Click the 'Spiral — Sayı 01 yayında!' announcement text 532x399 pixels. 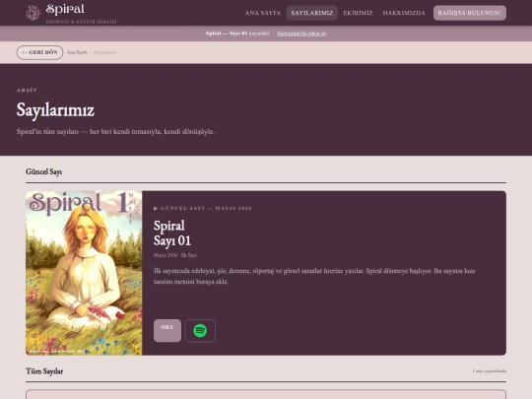(x=237, y=33)
